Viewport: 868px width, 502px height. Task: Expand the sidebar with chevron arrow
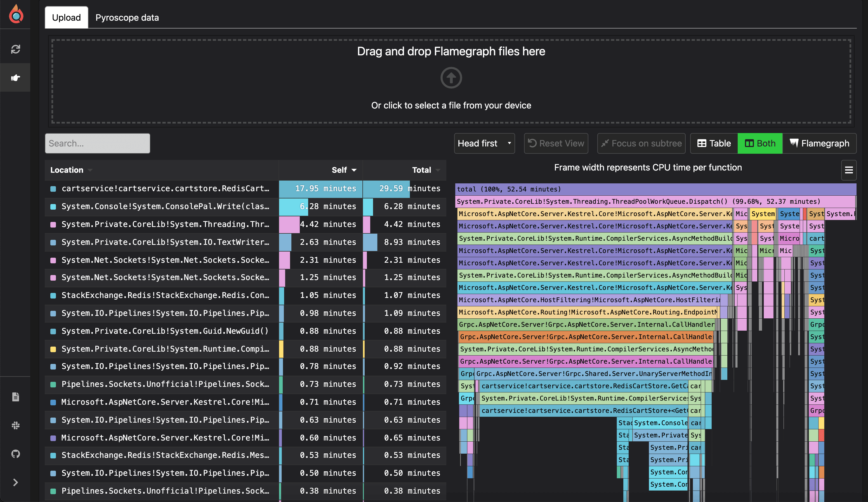click(x=15, y=482)
